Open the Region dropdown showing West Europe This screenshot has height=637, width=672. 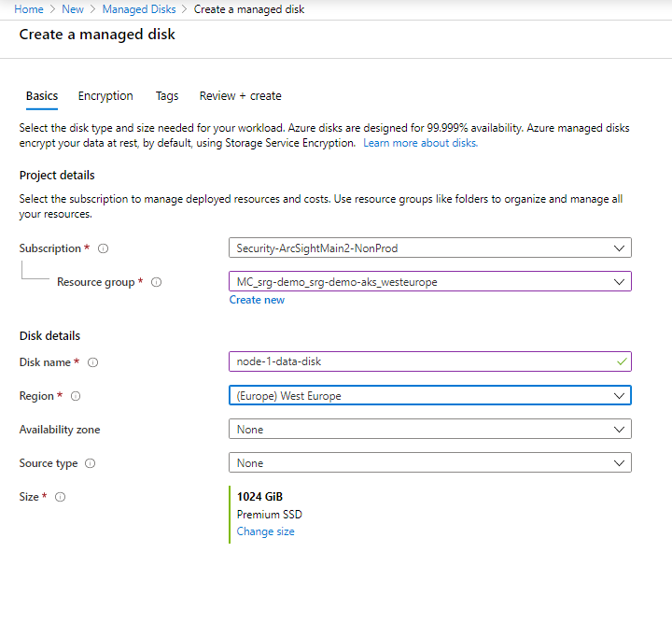429,396
